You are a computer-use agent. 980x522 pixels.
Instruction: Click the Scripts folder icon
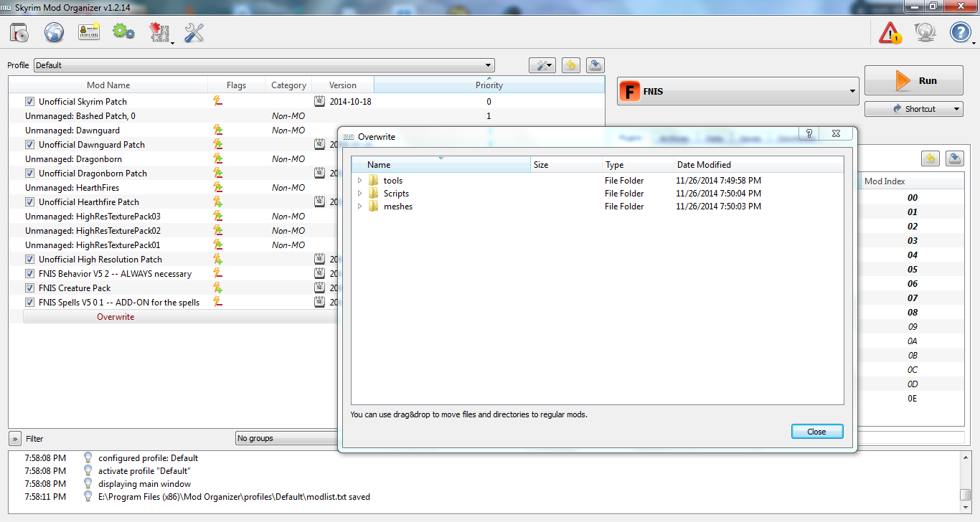point(373,194)
